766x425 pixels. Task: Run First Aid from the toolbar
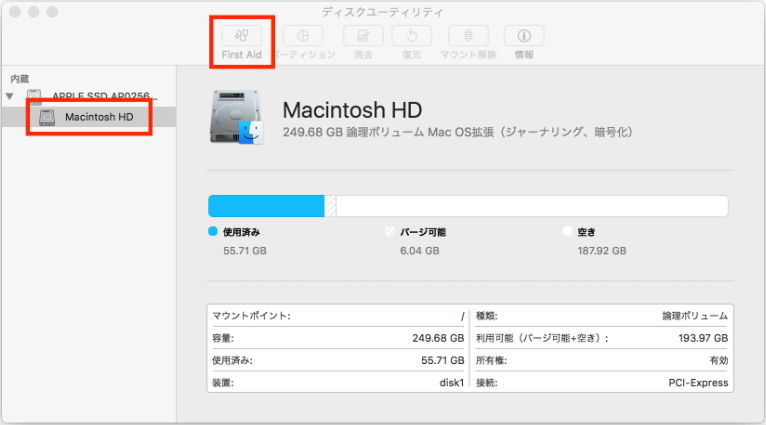241,36
